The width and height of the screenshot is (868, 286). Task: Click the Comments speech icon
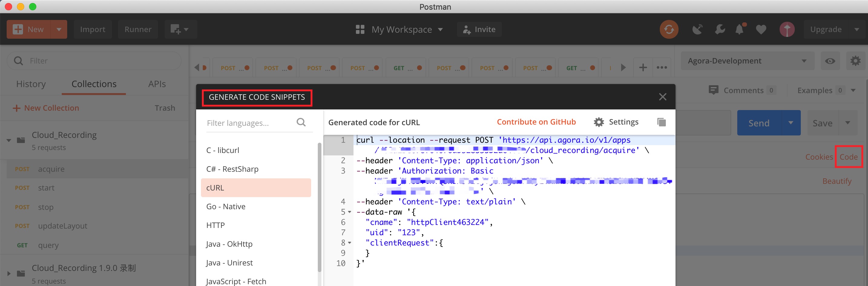pos(713,90)
